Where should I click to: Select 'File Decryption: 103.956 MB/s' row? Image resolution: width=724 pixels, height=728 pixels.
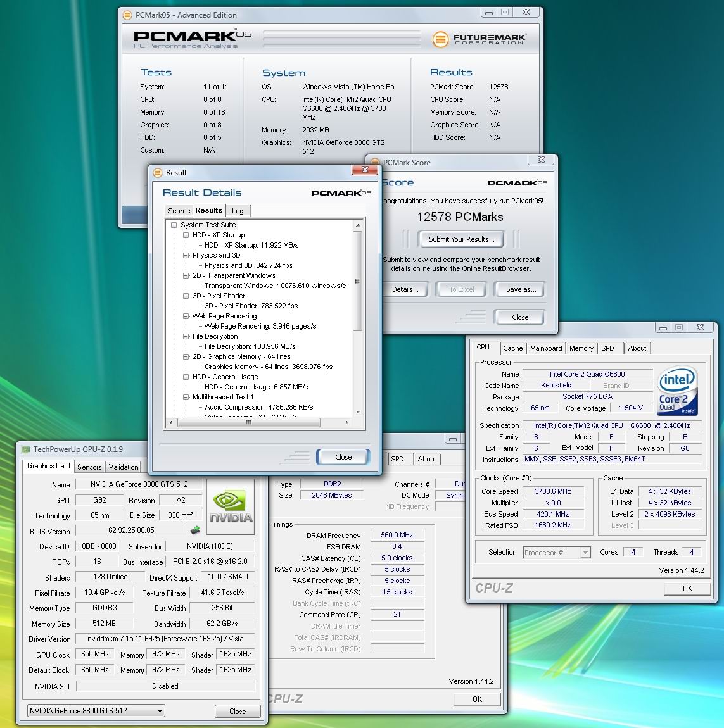(250, 346)
